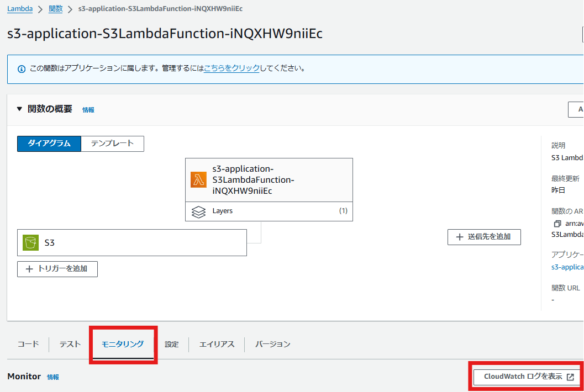This screenshot has width=584, height=392.
Task: Click the info circle icon in the banner
Action: (22, 69)
